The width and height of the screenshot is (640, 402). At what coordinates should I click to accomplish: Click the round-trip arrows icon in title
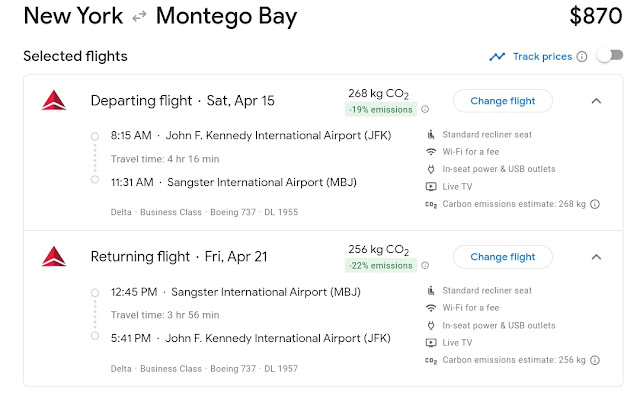pos(139,17)
